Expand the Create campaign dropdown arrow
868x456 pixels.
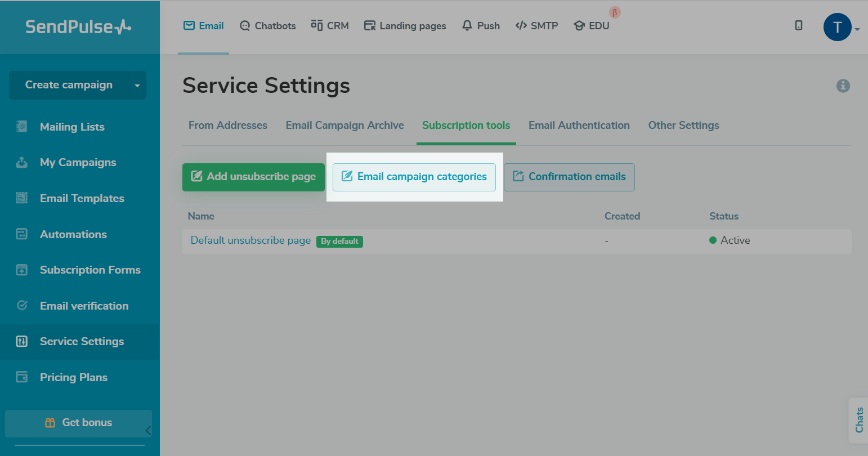pyautogui.click(x=137, y=86)
